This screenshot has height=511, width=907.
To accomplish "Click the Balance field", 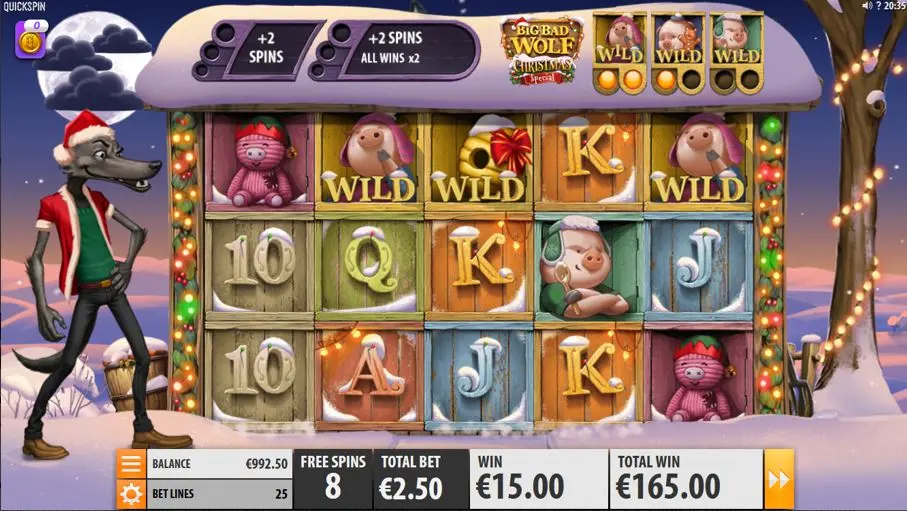I will click(x=219, y=464).
